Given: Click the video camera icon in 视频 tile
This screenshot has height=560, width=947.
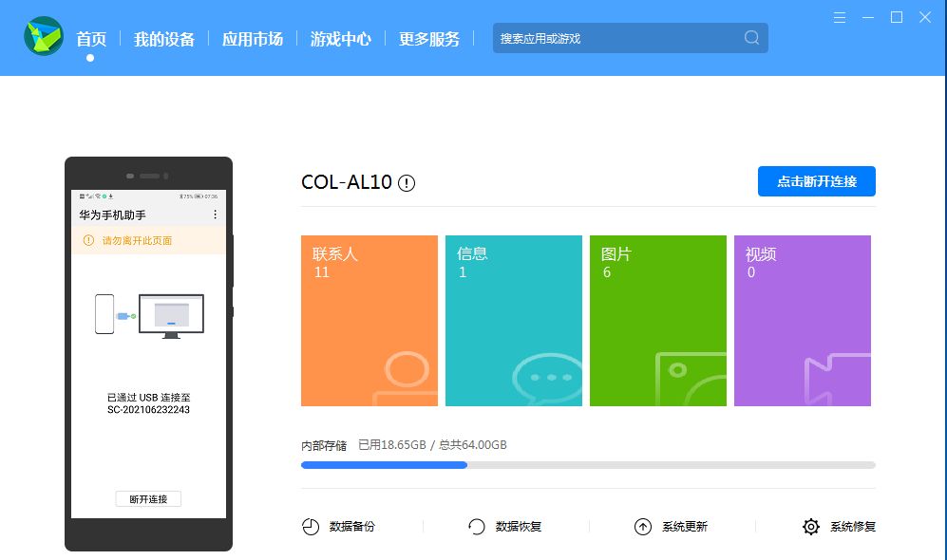Looking at the screenshot, I should tap(838, 380).
